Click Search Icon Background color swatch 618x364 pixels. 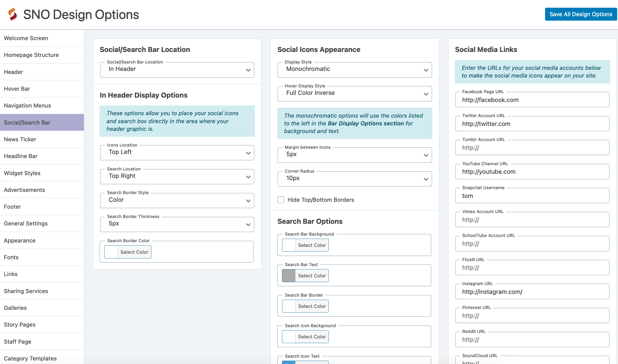point(289,337)
